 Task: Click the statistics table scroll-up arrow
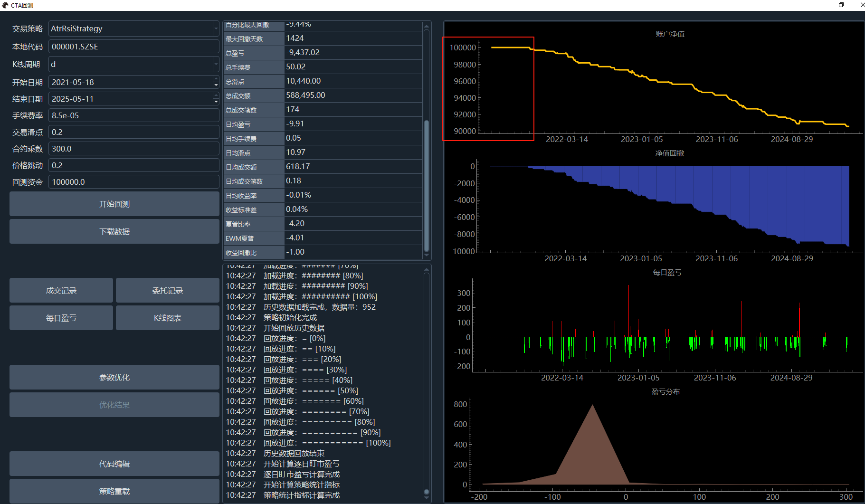[427, 26]
